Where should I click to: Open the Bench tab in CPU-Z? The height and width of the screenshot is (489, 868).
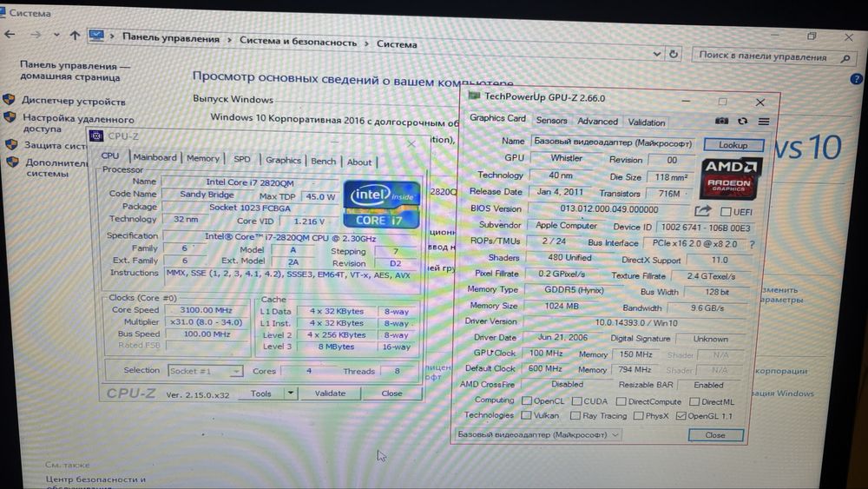[x=323, y=162]
